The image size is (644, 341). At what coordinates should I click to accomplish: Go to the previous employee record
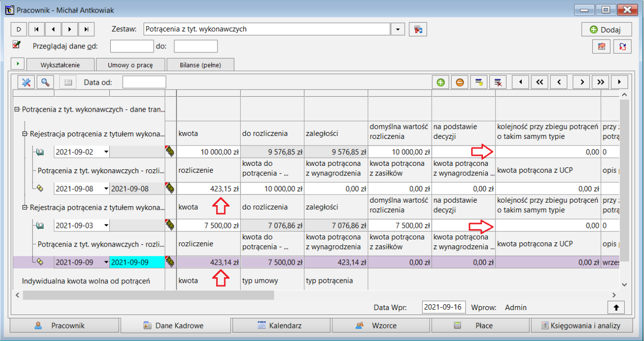[x=53, y=30]
